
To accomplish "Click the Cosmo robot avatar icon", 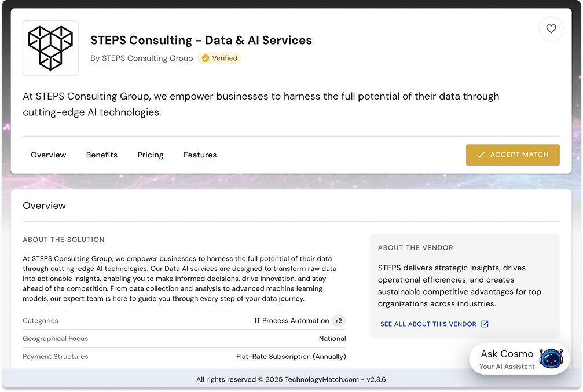I will (551, 358).
